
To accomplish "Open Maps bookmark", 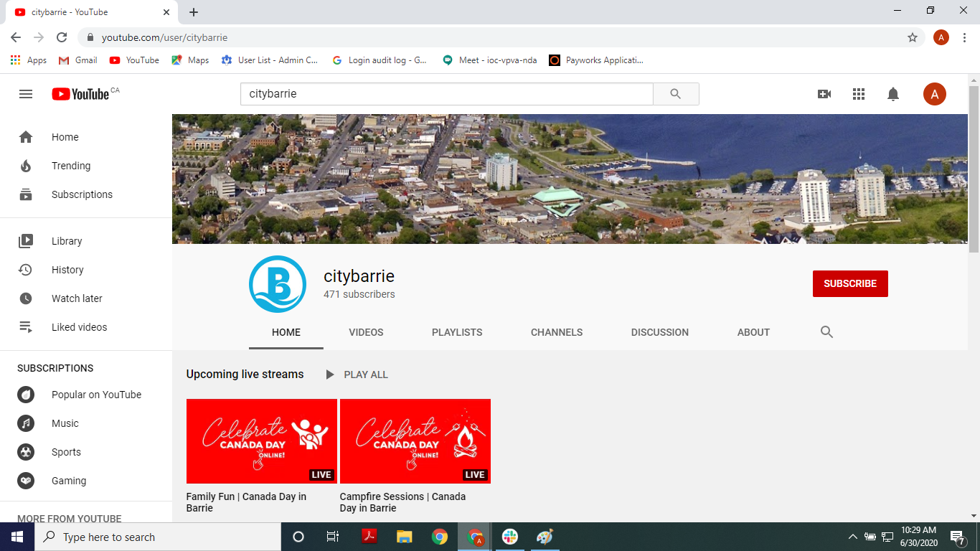I will click(190, 60).
